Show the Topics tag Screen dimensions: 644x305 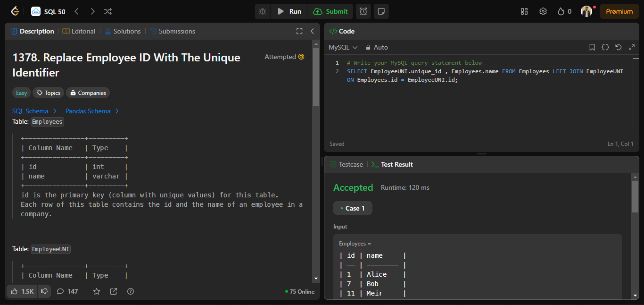(x=49, y=93)
